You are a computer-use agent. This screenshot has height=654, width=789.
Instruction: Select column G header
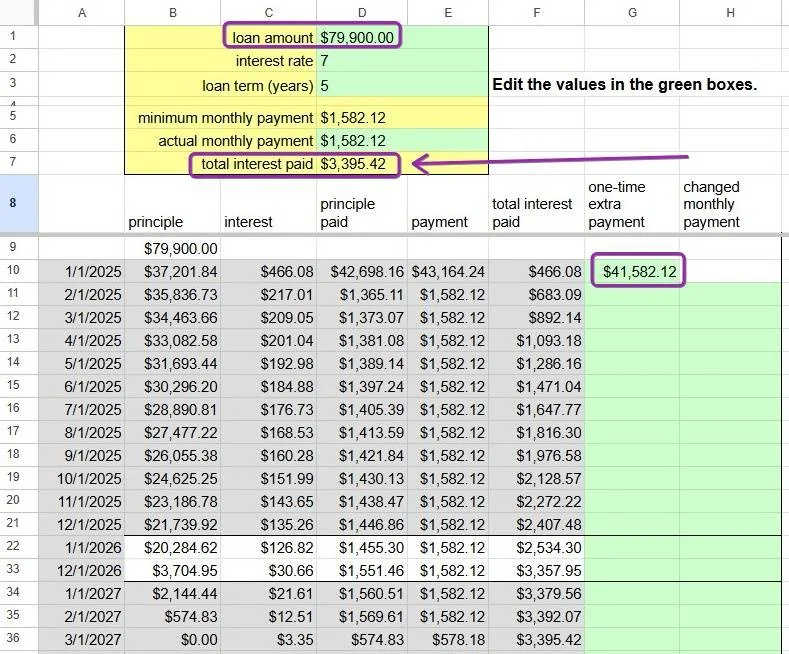(632, 13)
